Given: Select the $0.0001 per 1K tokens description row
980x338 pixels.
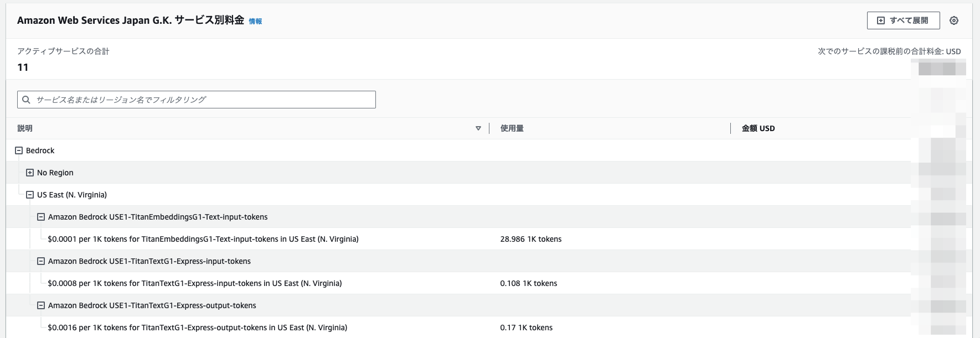Looking at the screenshot, I should (x=203, y=239).
